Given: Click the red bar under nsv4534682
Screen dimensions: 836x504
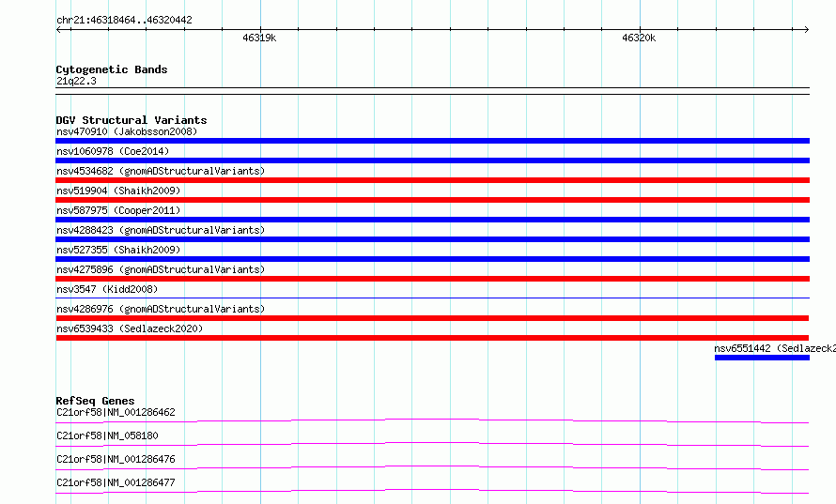Looking at the screenshot, I should click(x=432, y=180).
